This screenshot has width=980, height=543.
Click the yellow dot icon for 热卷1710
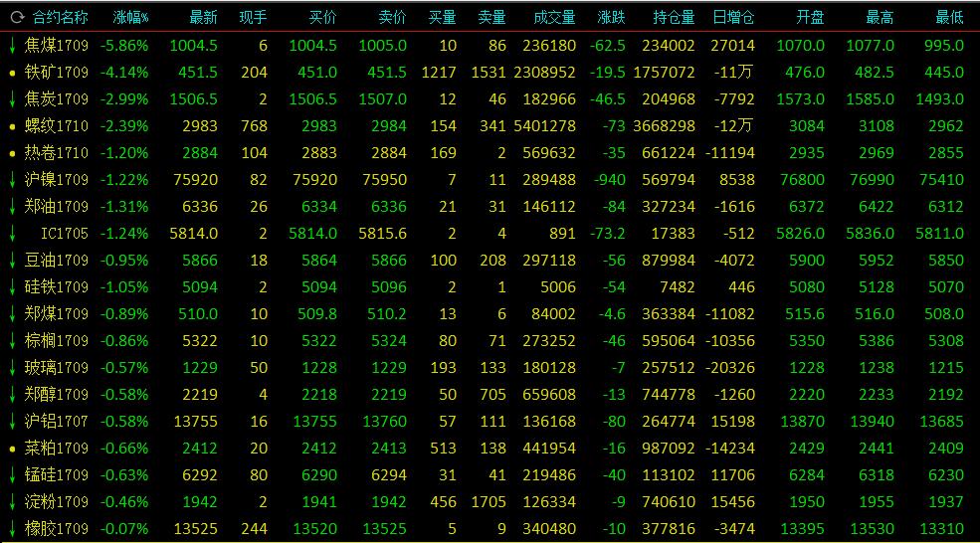(12, 153)
